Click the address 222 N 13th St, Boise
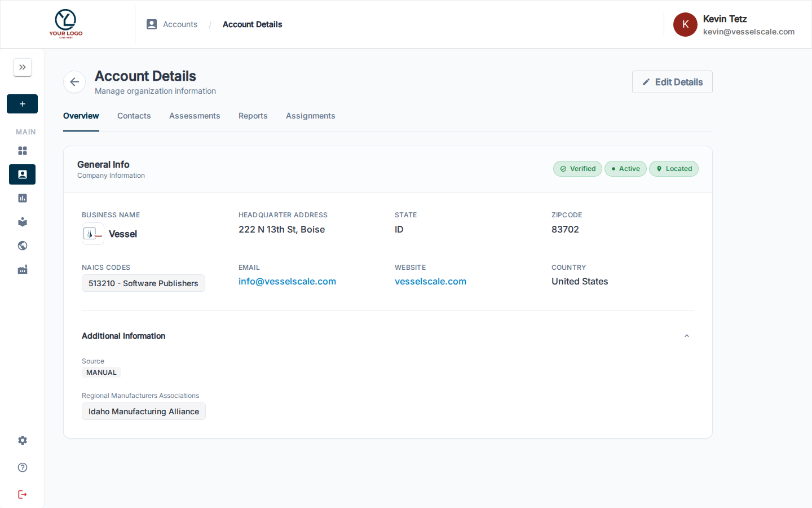Image resolution: width=812 pixels, height=508 pixels. point(281,229)
